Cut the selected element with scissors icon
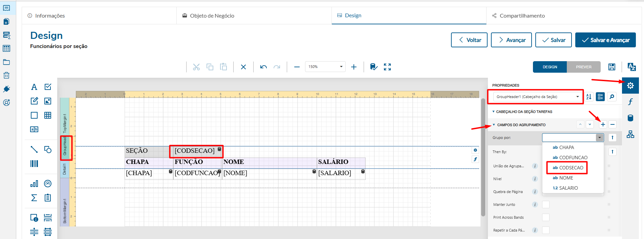Screen dimensions: 644x239 (196, 67)
